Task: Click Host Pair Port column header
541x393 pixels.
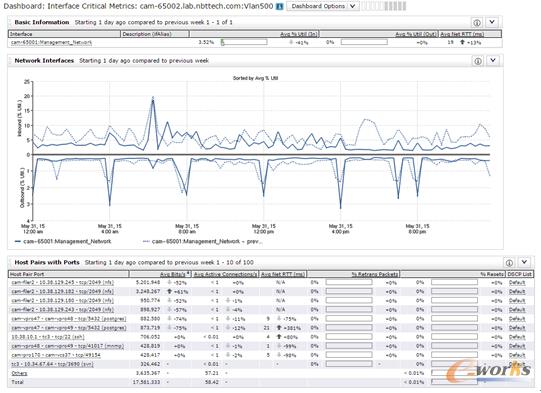Action: click(x=69, y=274)
